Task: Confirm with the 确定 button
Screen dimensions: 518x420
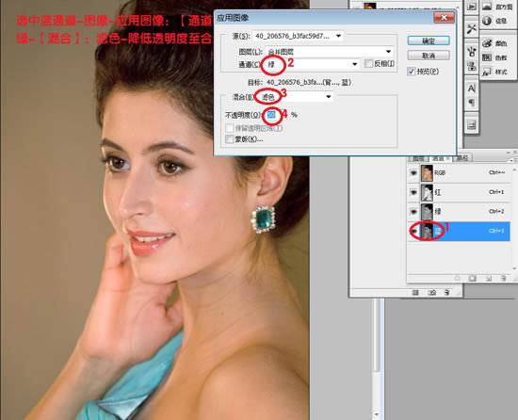Action: click(x=429, y=40)
